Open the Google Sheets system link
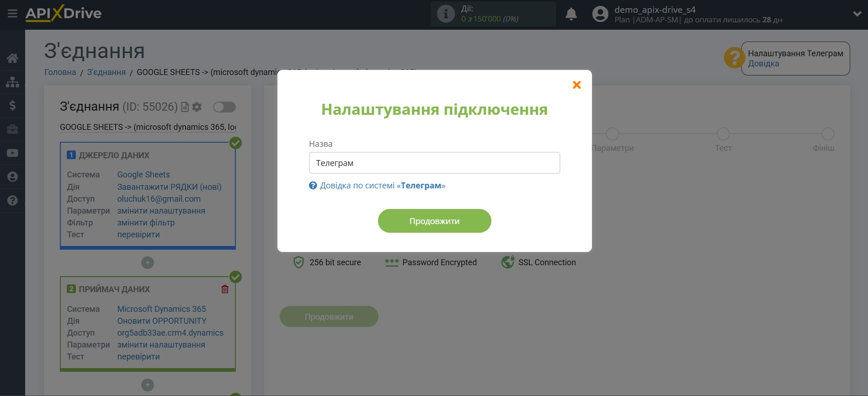The height and width of the screenshot is (396, 868). tap(144, 175)
